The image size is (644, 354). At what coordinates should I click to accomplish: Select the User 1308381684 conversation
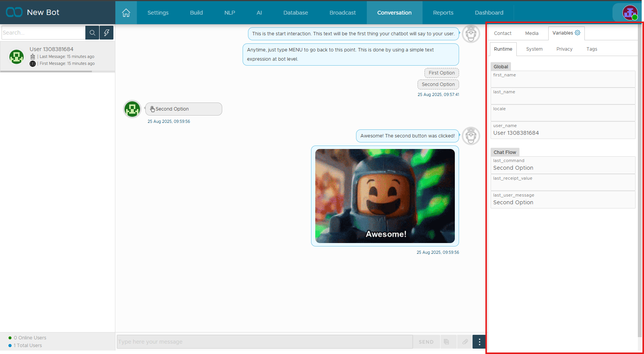(x=58, y=56)
